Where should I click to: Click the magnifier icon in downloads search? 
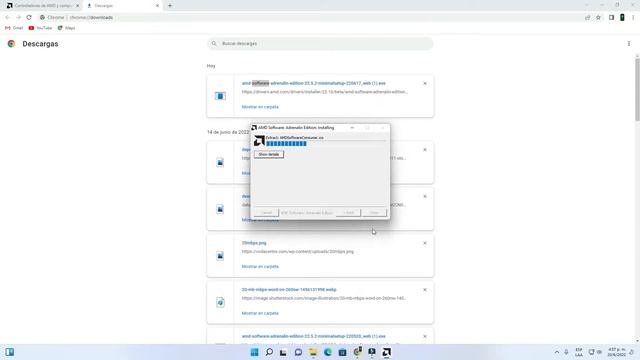[x=214, y=43]
